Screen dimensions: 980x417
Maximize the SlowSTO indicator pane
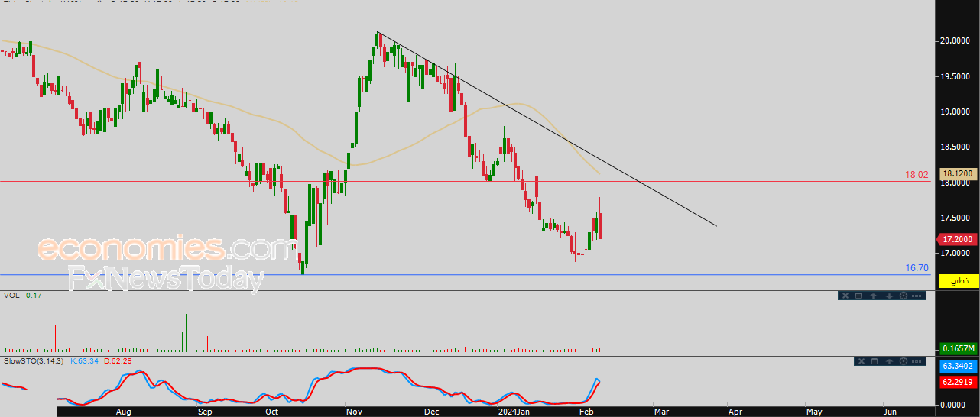pos(875,361)
